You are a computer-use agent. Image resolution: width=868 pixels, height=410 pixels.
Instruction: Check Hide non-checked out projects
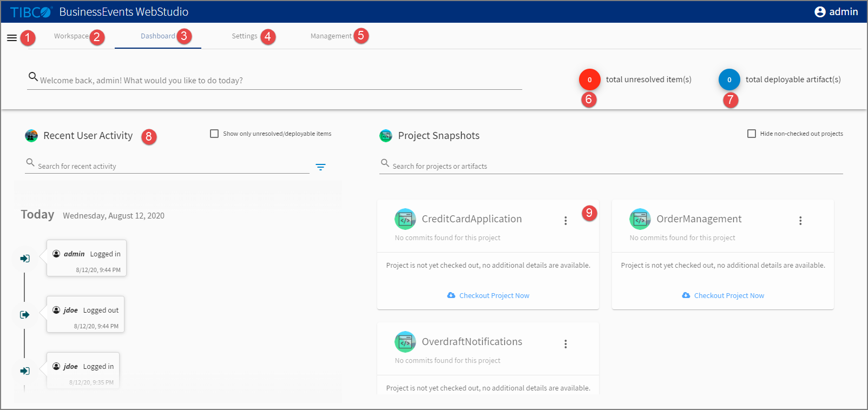(x=752, y=134)
